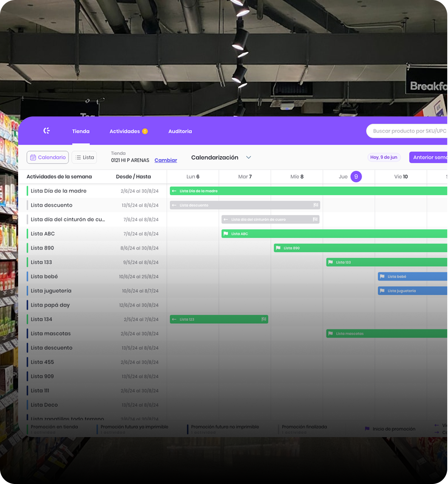Click the Hoy, 9 de jun button
The height and width of the screenshot is (484, 448).
pyautogui.click(x=383, y=157)
